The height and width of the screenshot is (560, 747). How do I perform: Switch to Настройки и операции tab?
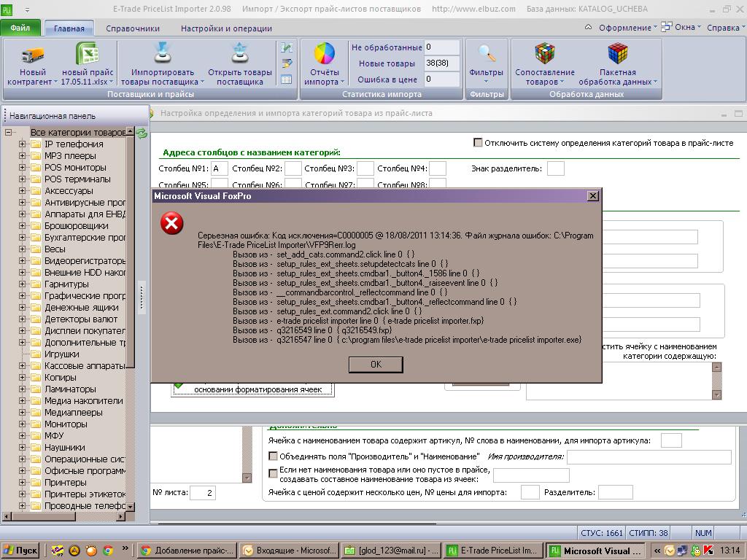point(226,28)
